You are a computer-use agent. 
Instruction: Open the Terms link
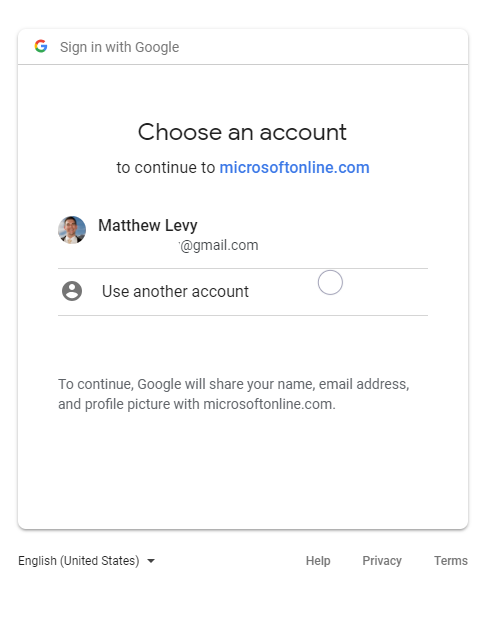point(451,560)
